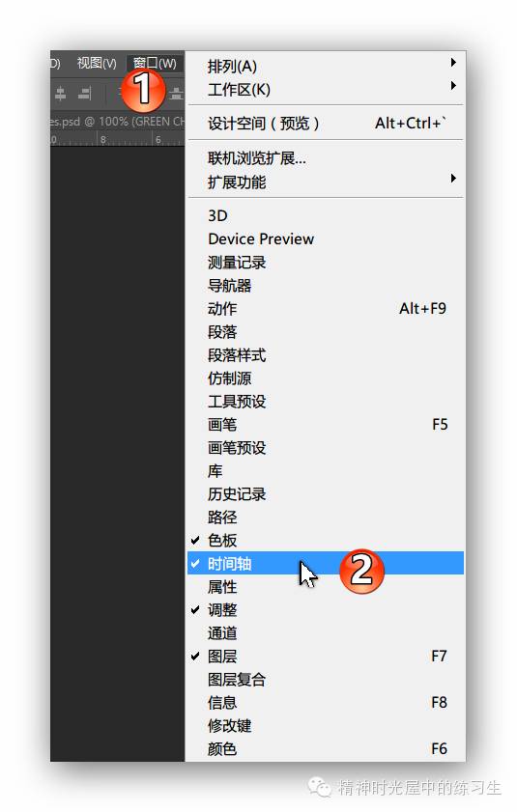This screenshot has width=517, height=812.
Task: Expand the 排列(A) submenu arrow
Action: click(453, 63)
